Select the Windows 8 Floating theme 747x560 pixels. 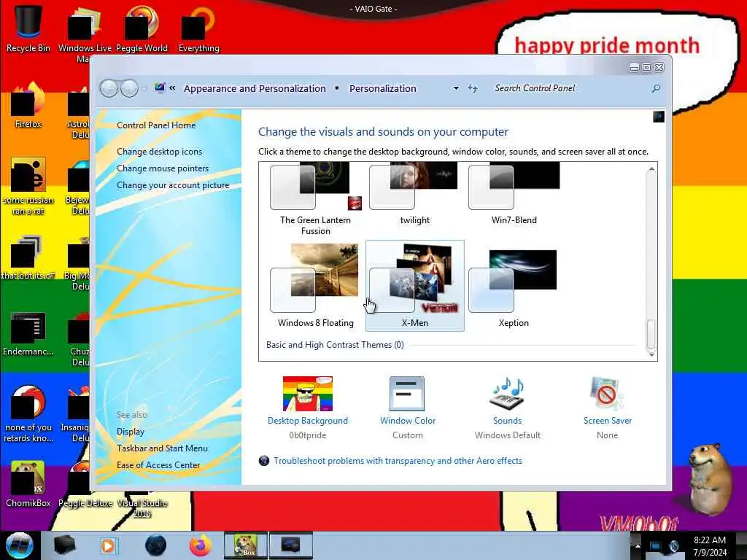(x=315, y=286)
